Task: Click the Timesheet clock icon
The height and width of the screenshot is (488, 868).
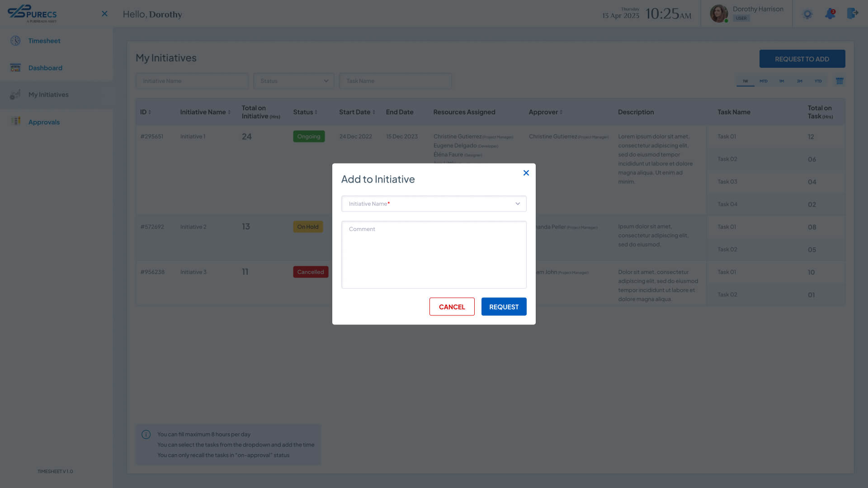Action: click(x=15, y=41)
